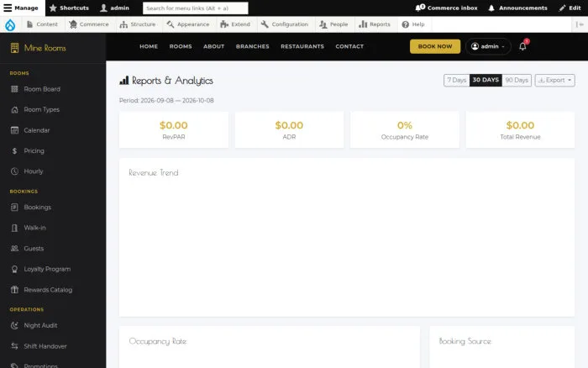
Task: Open Loyalty Program from sidebar
Action: pos(53,270)
